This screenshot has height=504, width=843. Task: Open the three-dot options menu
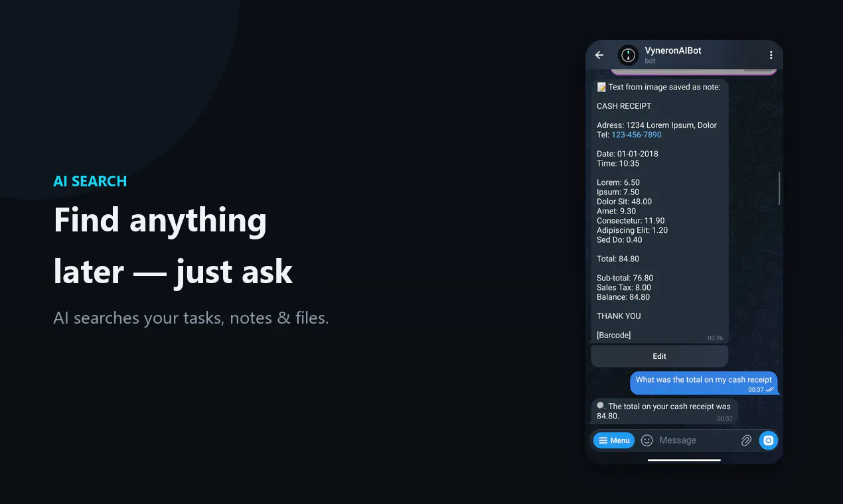[771, 55]
